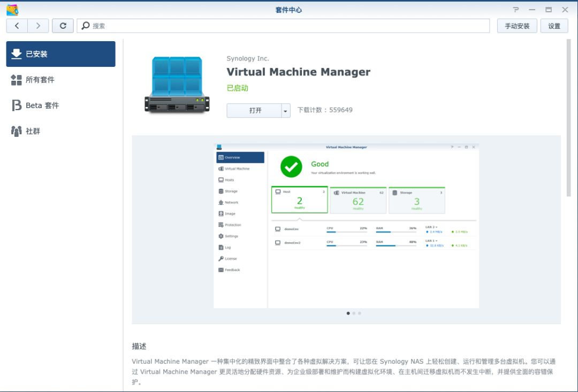The image size is (578, 392).
Task: Click the vertical scrollbar of details
Action: point(568,118)
